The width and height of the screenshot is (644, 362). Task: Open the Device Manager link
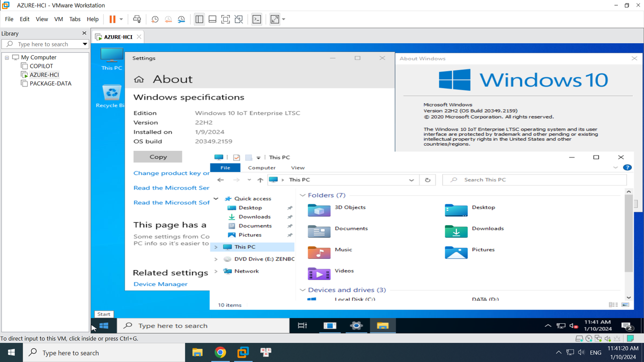160,284
